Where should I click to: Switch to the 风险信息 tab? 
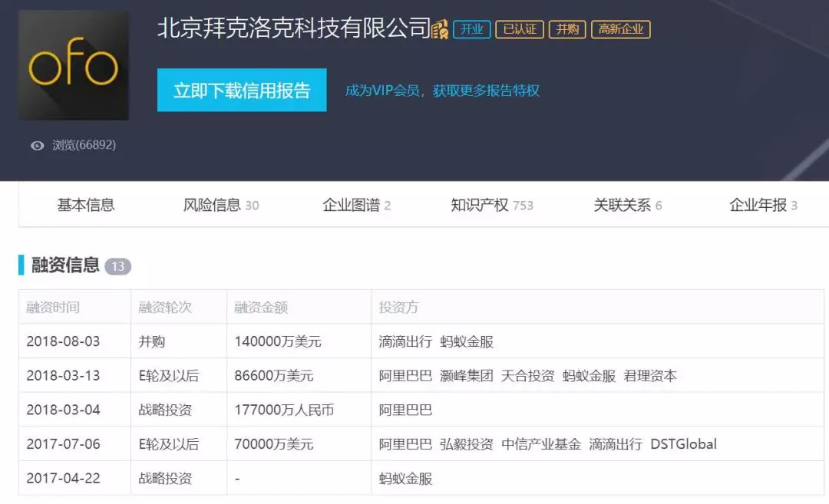click(x=221, y=205)
